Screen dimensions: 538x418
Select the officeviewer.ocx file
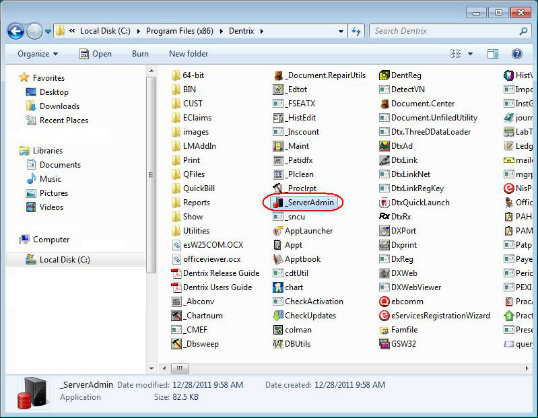click(206, 259)
